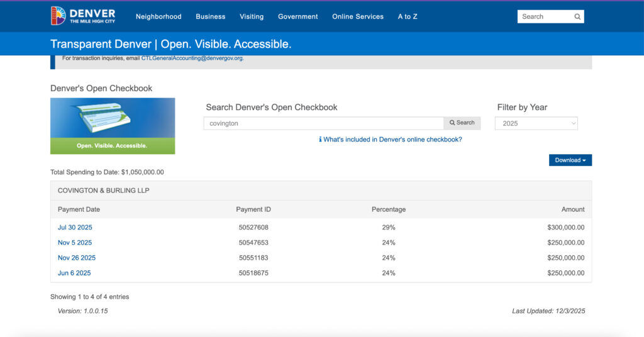Go to Online Services in navigation
Image resolution: width=644 pixels, height=337 pixels.
pos(357,17)
